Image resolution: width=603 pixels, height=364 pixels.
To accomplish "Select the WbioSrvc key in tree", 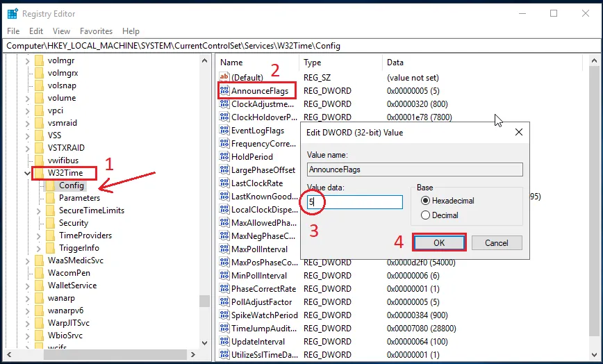I will click(65, 336).
